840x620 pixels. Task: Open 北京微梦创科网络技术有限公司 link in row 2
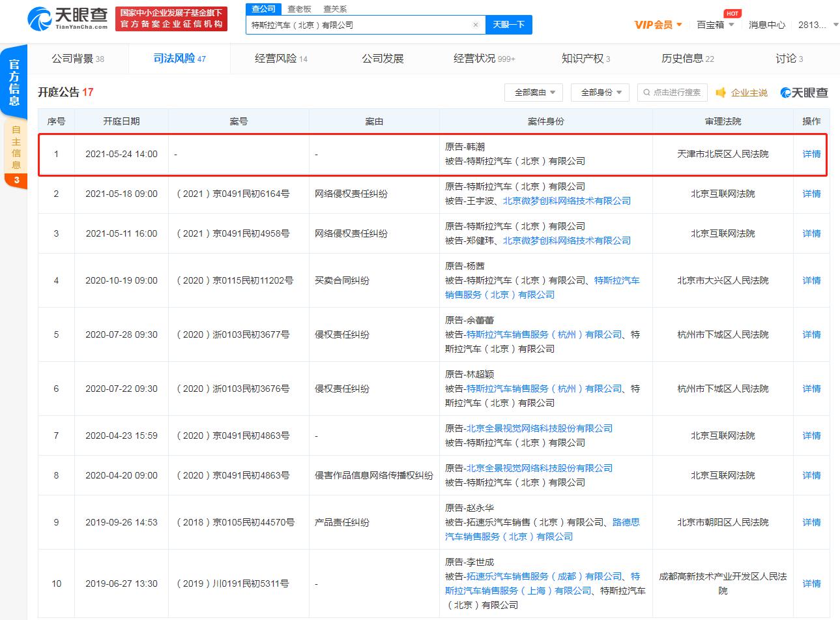coord(567,201)
